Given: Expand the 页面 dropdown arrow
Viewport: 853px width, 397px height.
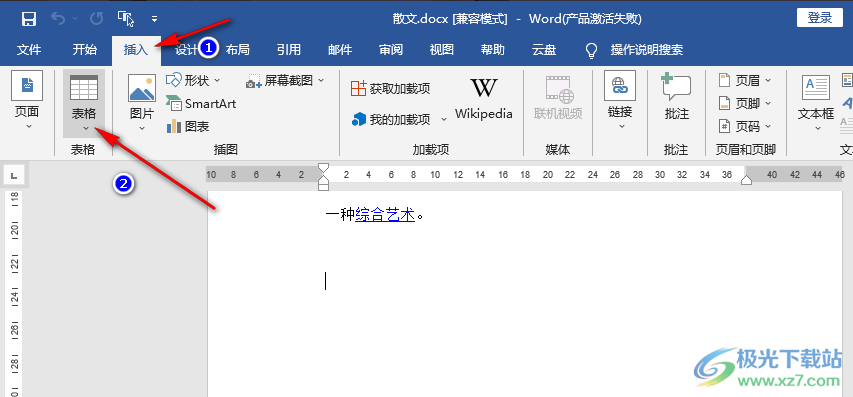Looking at the screenshot, I should pyautogui.click(x=28, y=127).
